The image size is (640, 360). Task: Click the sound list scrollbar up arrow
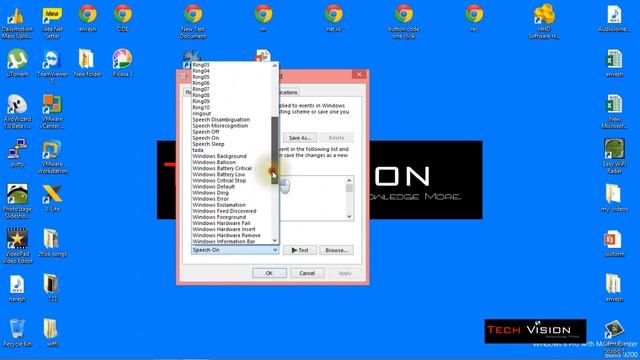(275, 66)
